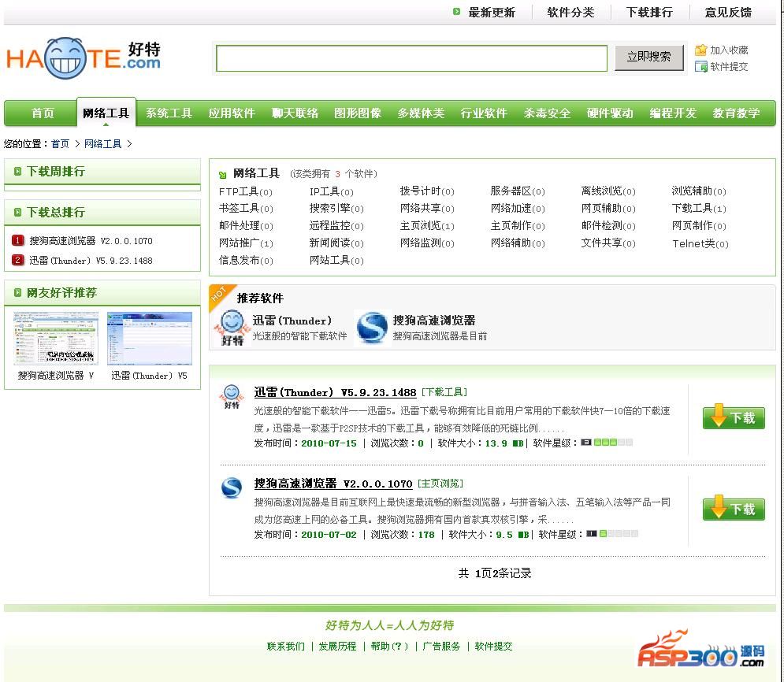Click into the search text field
The image size is (784, 682).
(411, 58)
